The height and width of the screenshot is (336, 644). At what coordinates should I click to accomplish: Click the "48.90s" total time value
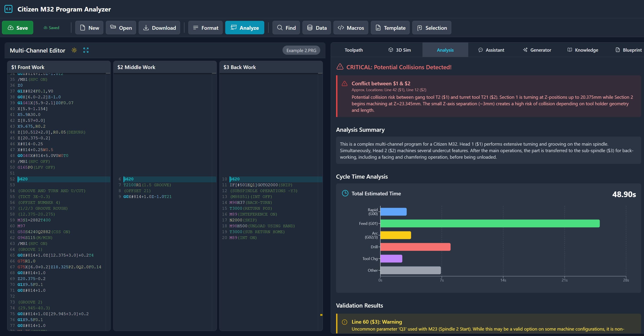(x=624, y=194)
